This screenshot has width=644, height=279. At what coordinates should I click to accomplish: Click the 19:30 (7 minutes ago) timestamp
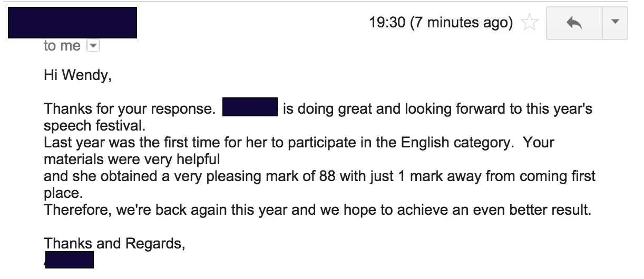point(442,23)
